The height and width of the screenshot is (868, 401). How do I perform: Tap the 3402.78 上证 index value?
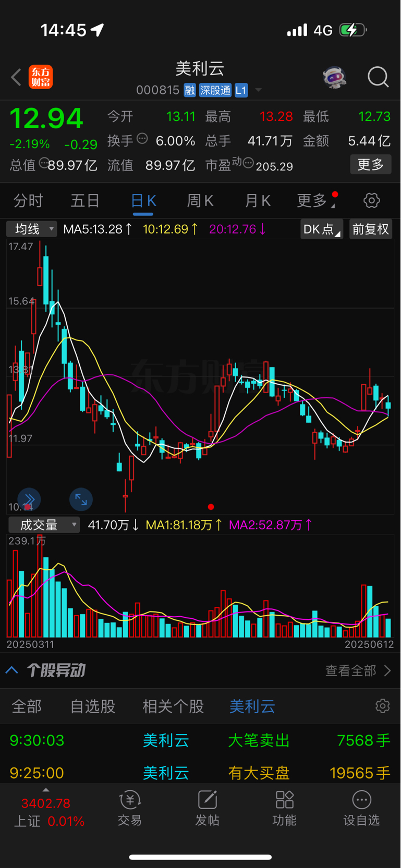click(x=46, y=803)
